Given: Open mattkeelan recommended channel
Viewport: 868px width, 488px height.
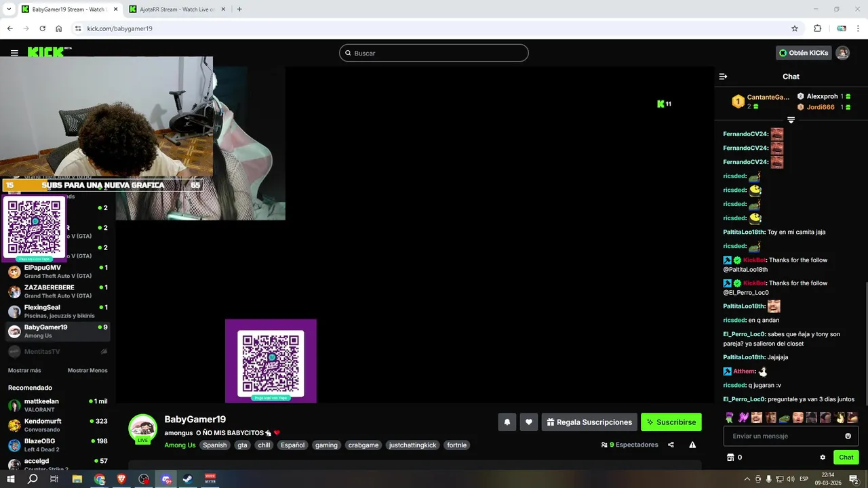Looking at the screenshot, I should pyautogui.click(x=58, y=405).
